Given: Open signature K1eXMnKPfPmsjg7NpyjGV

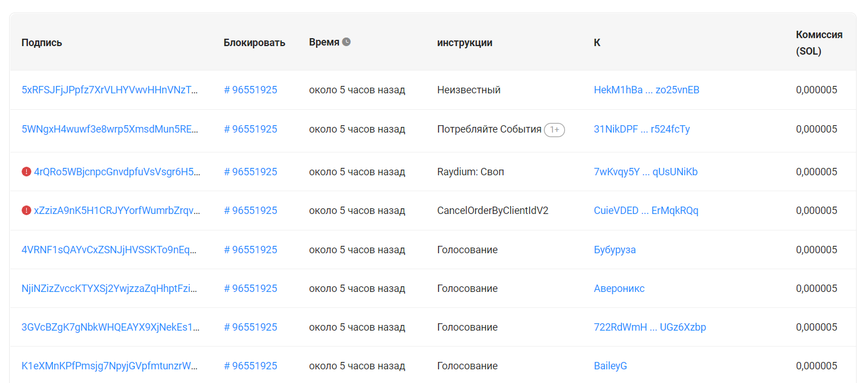Looking at the screenshot, I should (110, 366).
